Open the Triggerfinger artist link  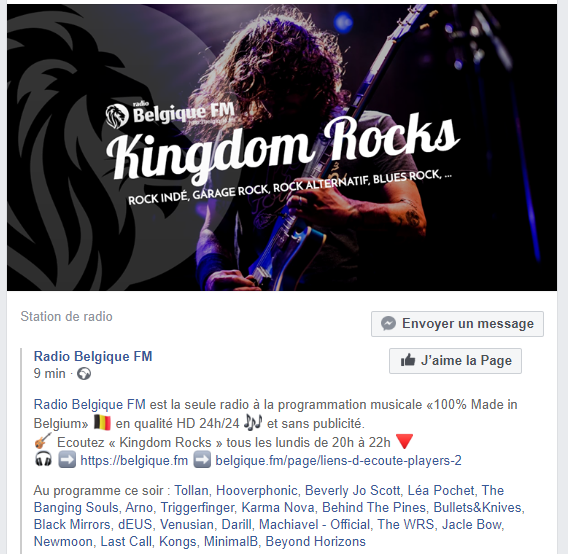tap(197, 508)
